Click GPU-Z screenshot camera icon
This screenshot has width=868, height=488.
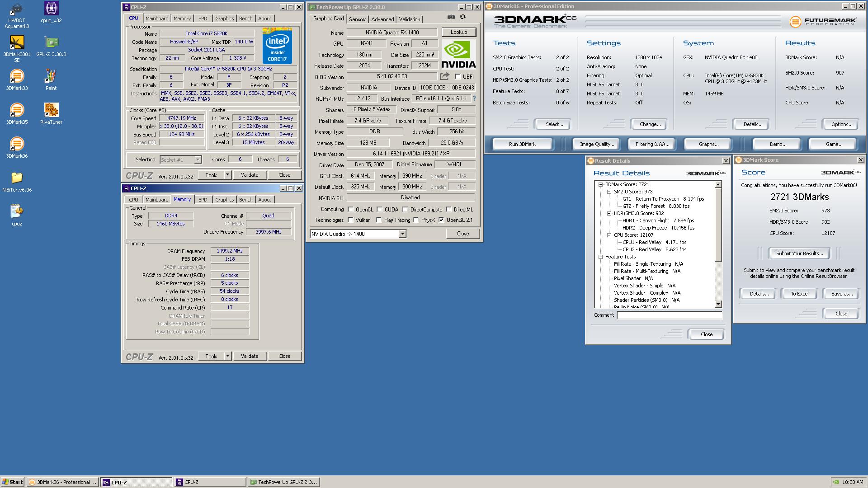click(451, 17)
